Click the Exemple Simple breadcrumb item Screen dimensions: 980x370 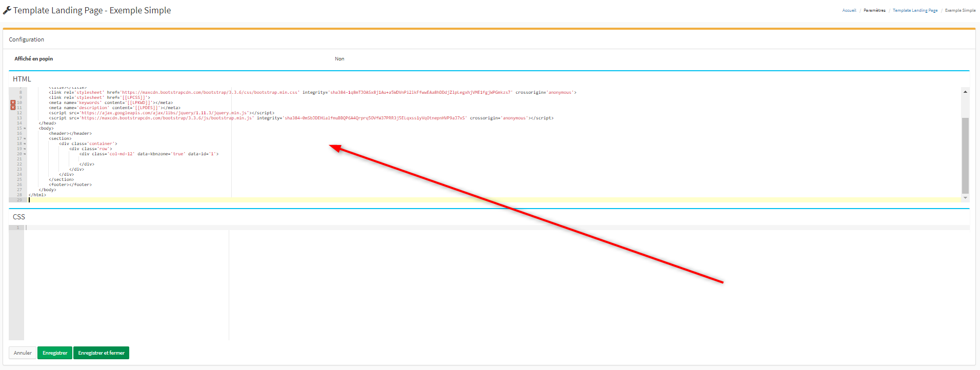click(960, 10)
